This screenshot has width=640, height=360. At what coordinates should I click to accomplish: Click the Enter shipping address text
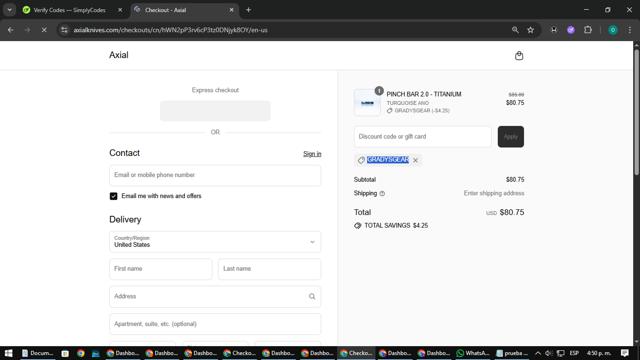(x=494, y=193)
